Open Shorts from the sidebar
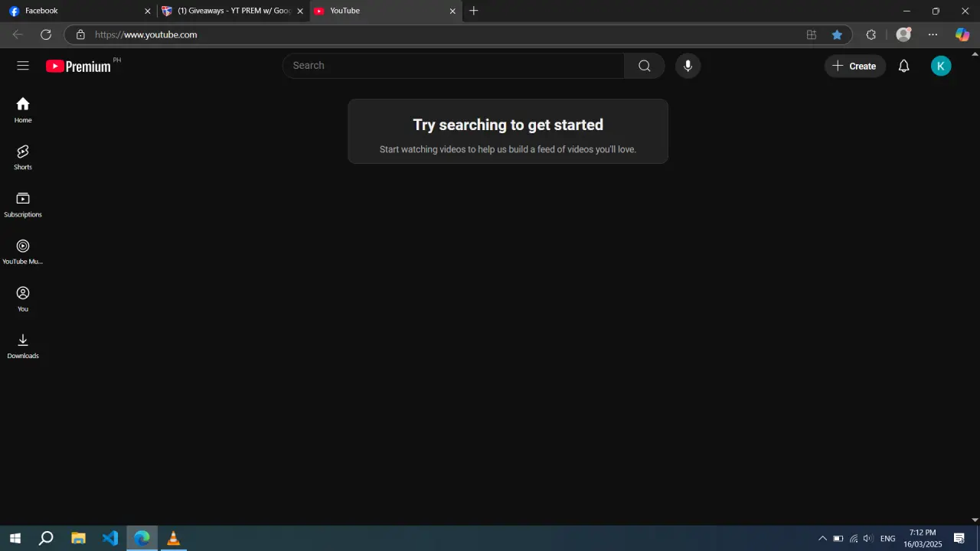This screenshot has height=551, width=980. tap(23, 158)
